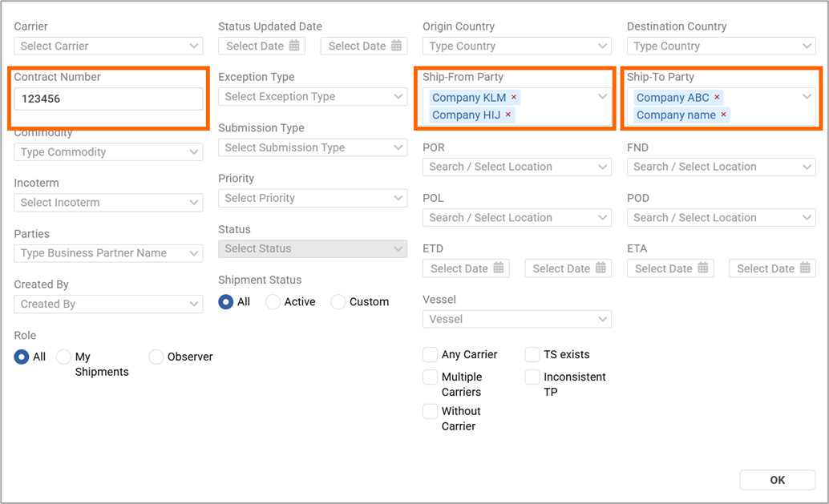Click the first ETD date field
This screenshot has width=829, height=504.
(x=466, y=268)
